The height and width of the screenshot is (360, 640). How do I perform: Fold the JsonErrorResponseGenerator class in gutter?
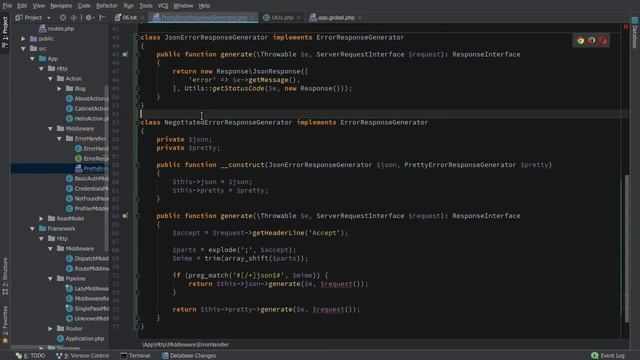coord(138,37)
